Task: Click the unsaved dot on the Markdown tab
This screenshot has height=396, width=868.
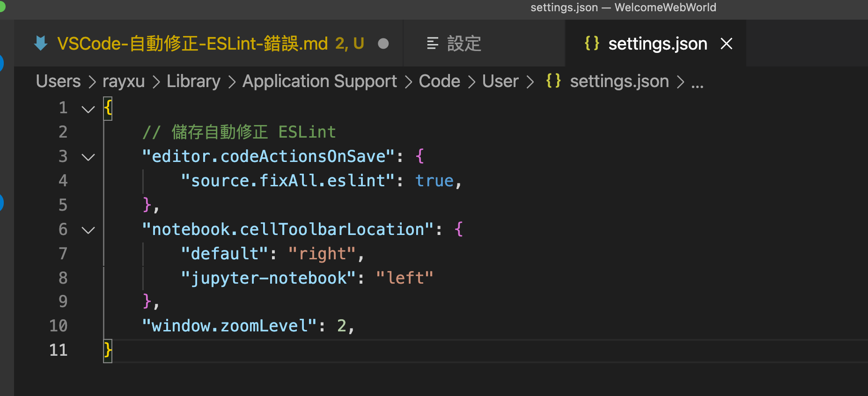Action: click(x=383, y=44)
